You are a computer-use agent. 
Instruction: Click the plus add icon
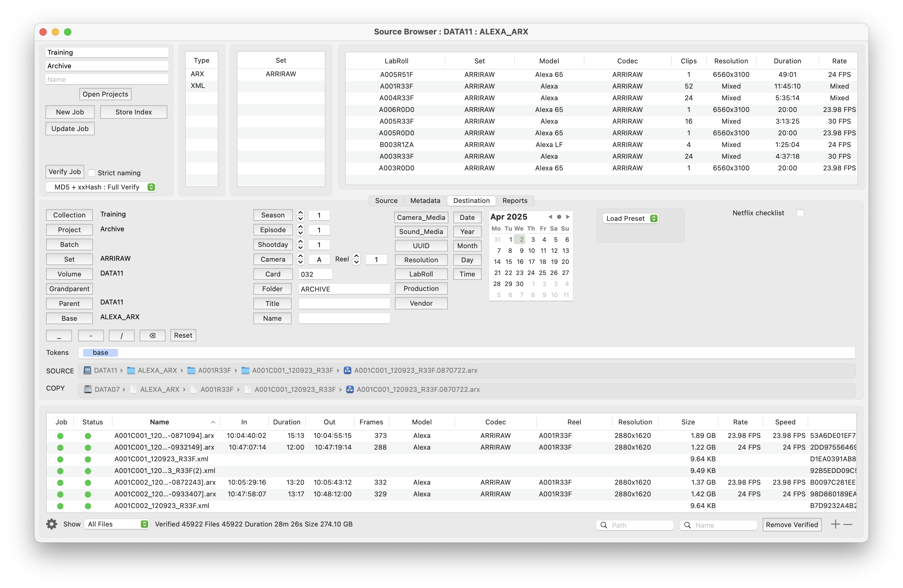coord(835,524)
